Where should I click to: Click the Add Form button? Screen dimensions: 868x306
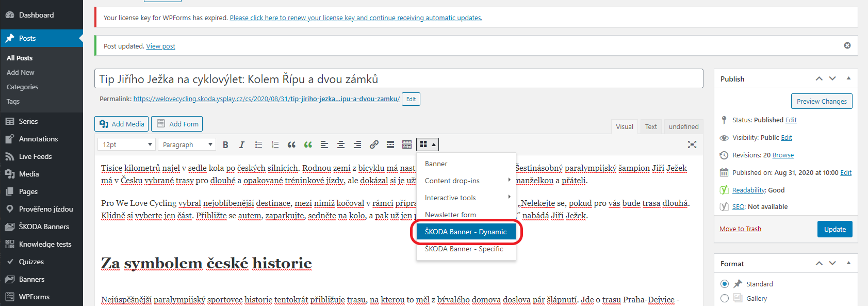(177, 124)
